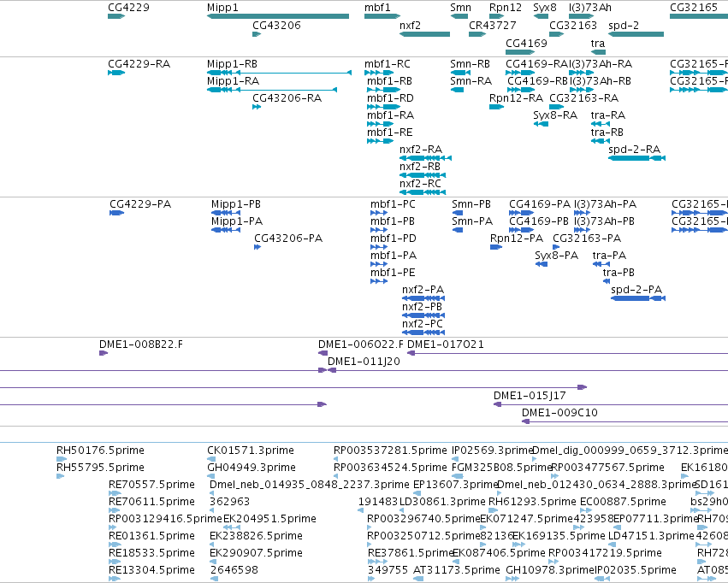
Task: Click the Smn gene label
Action: 460,8
